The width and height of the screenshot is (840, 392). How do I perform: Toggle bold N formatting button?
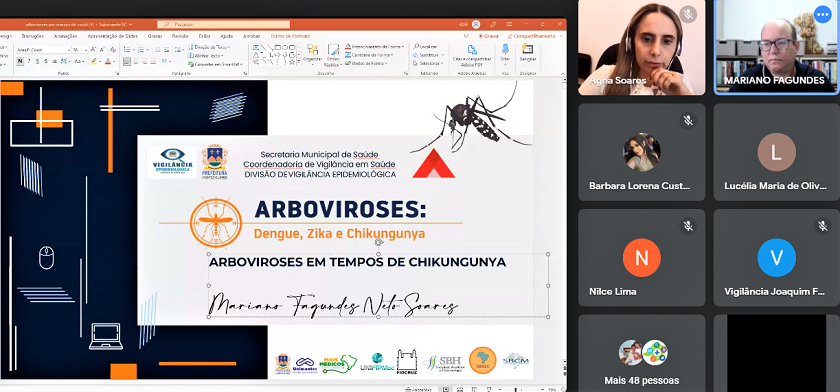coord(20,62)
